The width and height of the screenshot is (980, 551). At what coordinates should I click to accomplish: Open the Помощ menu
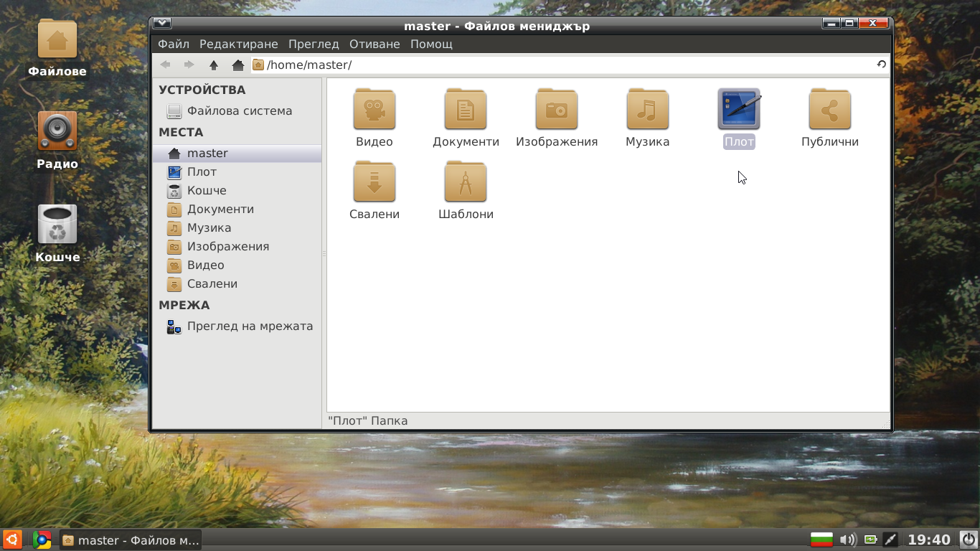pyautogui.click(x=431, y=44)
